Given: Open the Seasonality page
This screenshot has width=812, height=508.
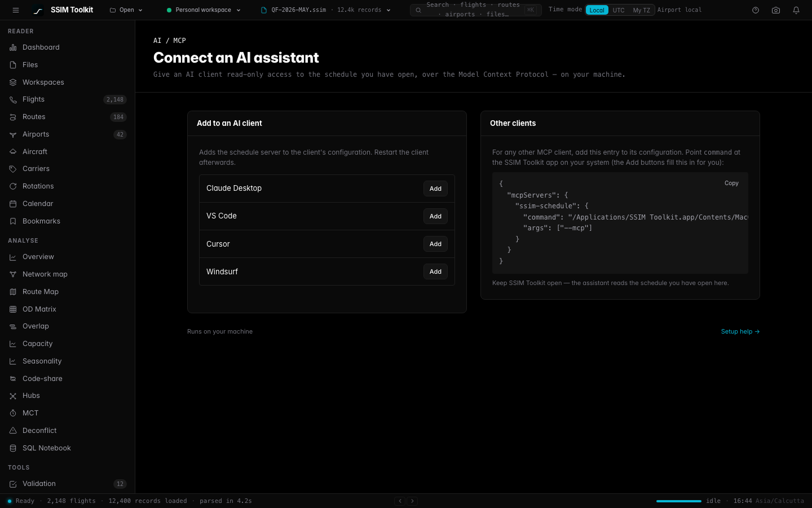Looking at the screenshot, I should (68, 361).
